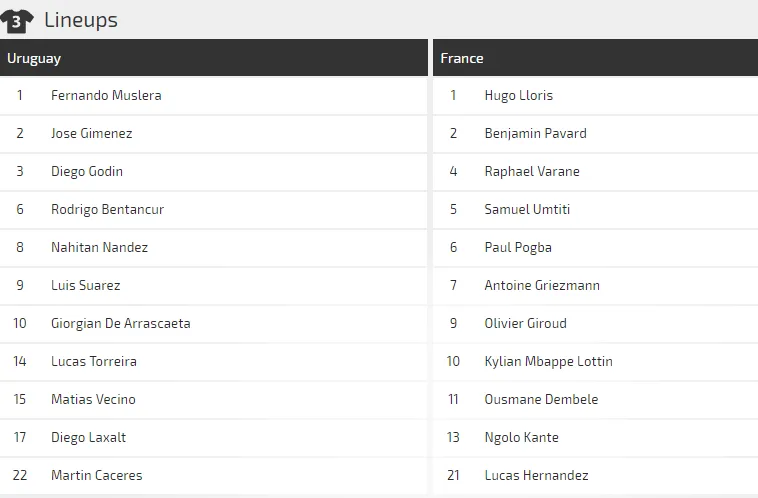Select the Lineups section heading
This screenshot has width=758, height=498.
point(81,20)
